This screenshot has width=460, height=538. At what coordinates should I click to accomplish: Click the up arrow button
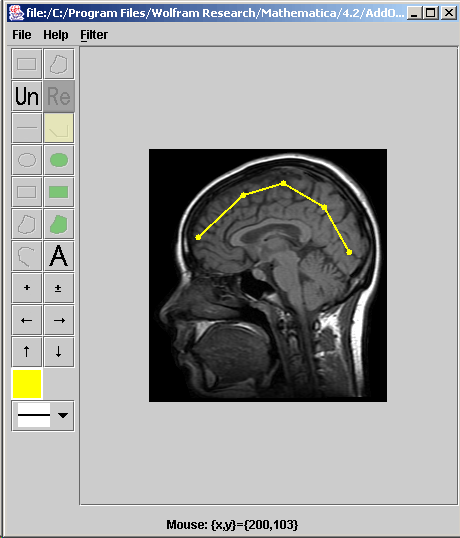(x=27, y=352)
